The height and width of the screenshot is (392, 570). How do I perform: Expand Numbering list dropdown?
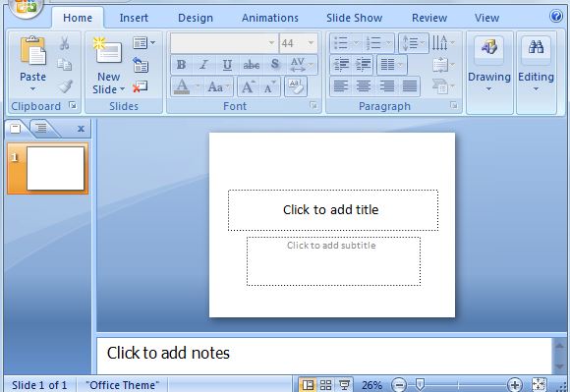(x=388, y=43)
